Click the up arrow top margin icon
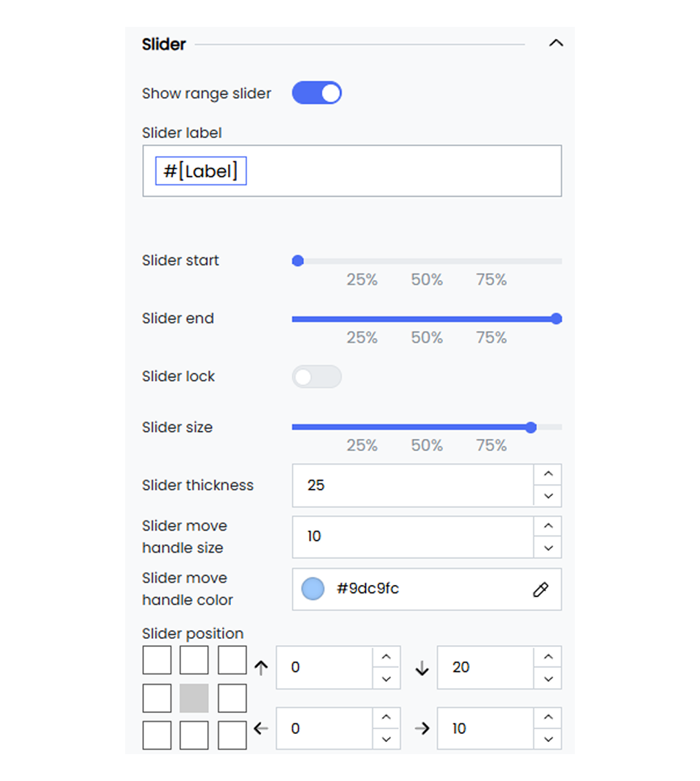This screenshot has width=700, height=781. (x=261, y=667)
